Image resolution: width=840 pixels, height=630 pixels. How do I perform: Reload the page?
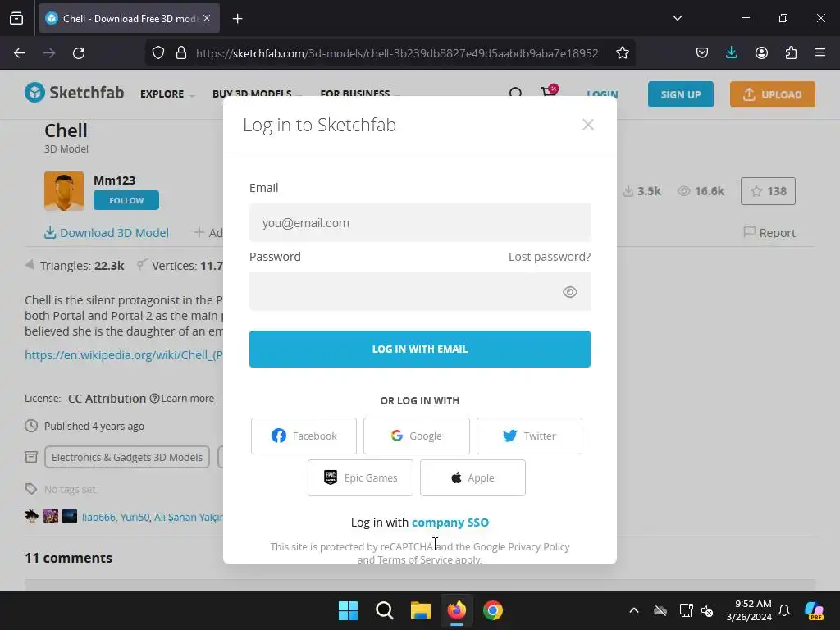point(79,53)
